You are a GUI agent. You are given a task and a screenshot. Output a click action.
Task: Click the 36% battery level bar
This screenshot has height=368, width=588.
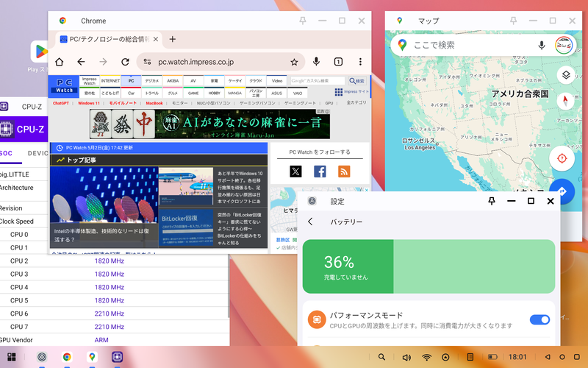pyautogui.click(x=429, y=266)
